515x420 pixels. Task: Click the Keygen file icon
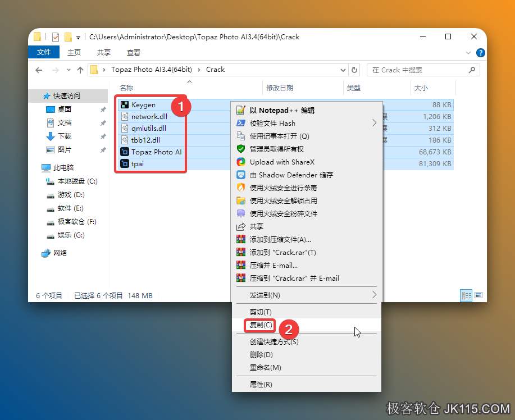[125, 105]
